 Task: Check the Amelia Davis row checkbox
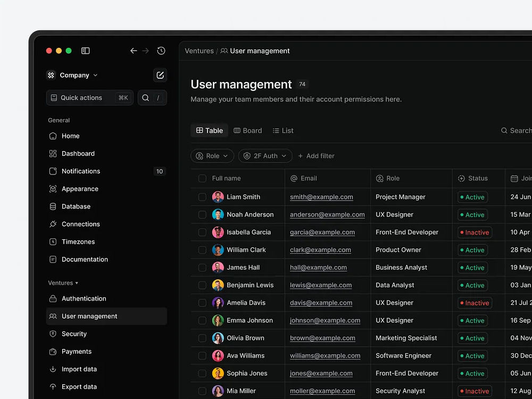click(202, 303)
